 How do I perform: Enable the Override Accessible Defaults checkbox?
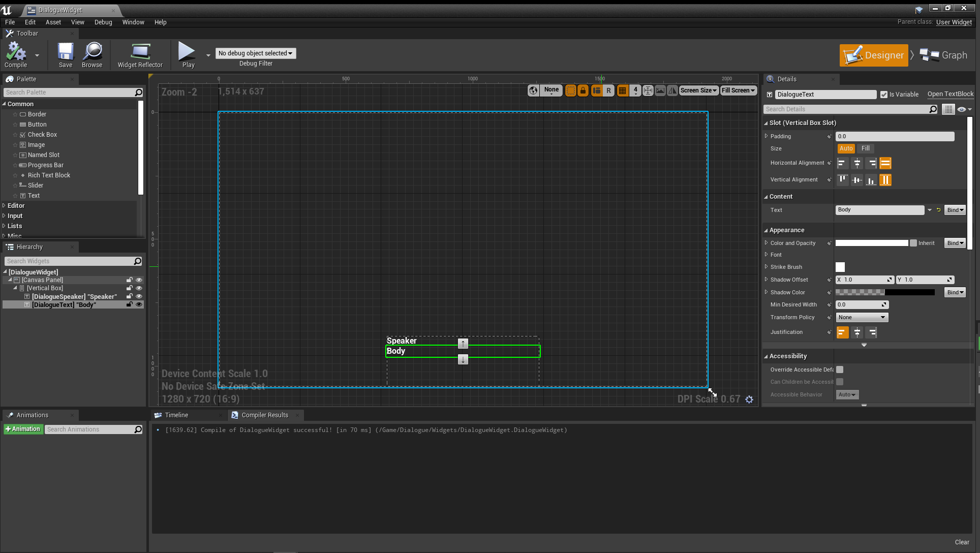(840, 370)
